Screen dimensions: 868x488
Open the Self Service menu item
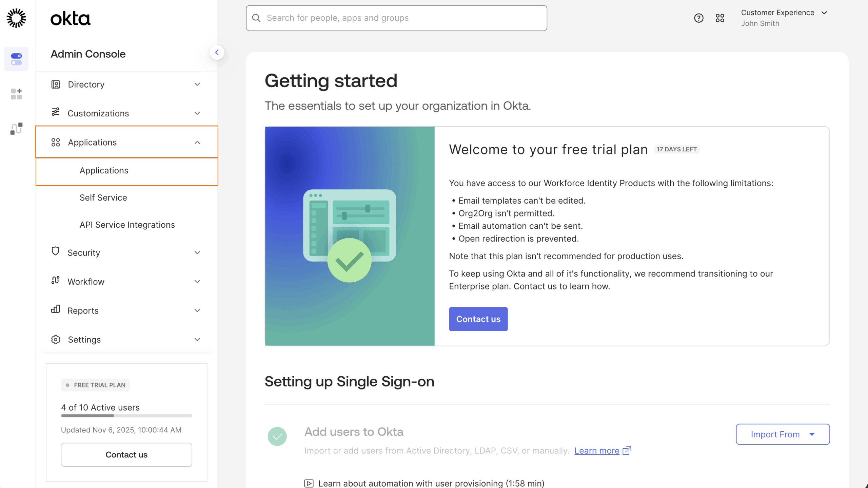point(103,197)
